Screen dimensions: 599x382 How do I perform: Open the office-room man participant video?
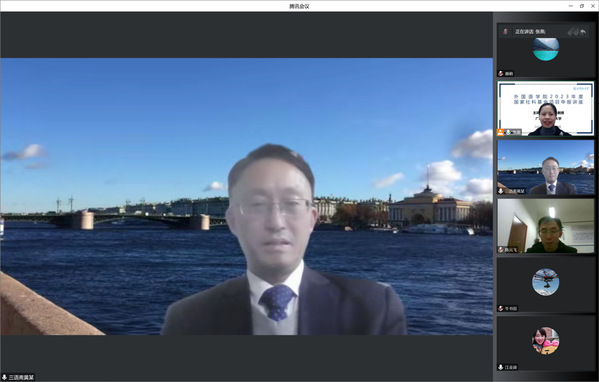[546, 226]
